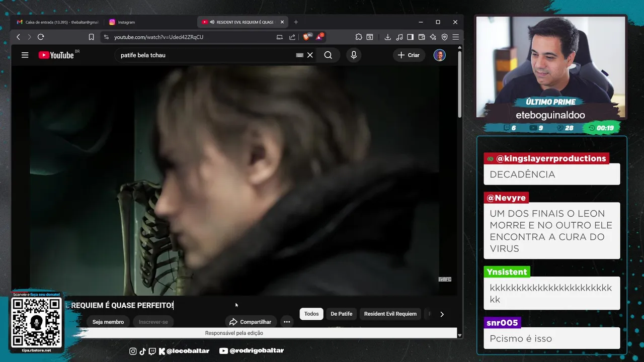The image size is (644, 362).
Task: Clear the YouTube search text
Action: tap(310, 55)
